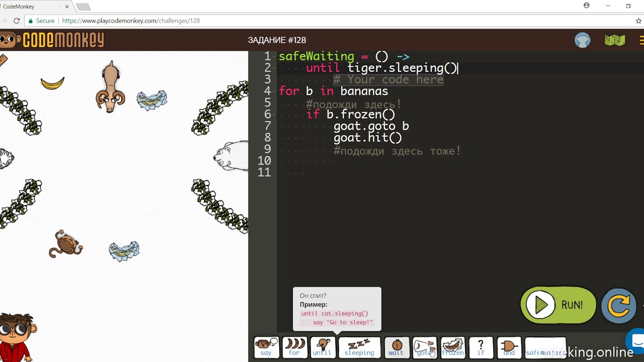644x362 pixels.
Task: Click the 'if b.frozen()' line
Action: 351,114
